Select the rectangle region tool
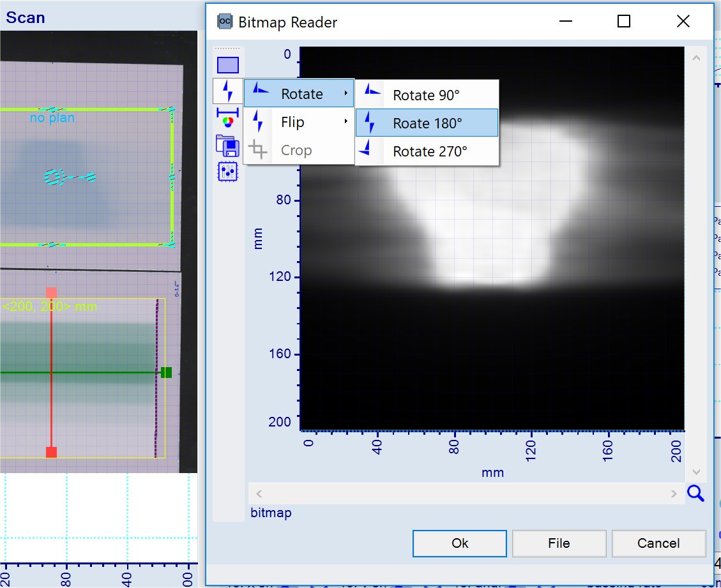The image size is (721, 588). tap(228, 65)
